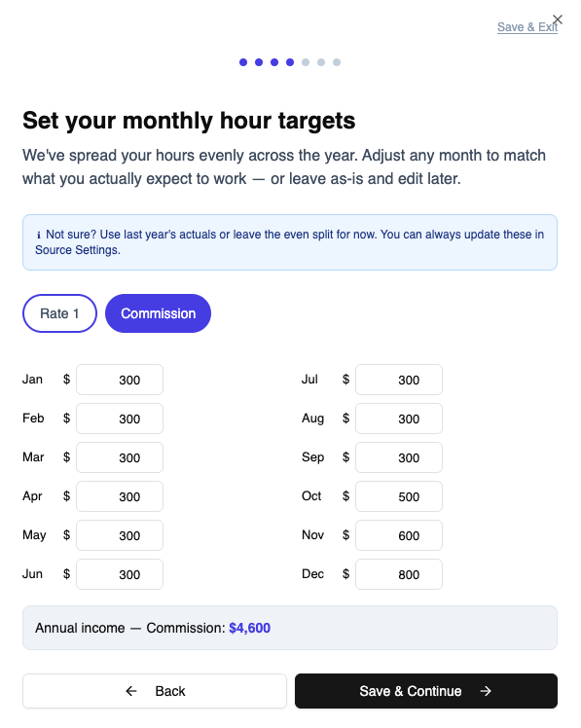This screenshot has height=728, width=581.
Task: Focus the April amount input
Action: 120,496
